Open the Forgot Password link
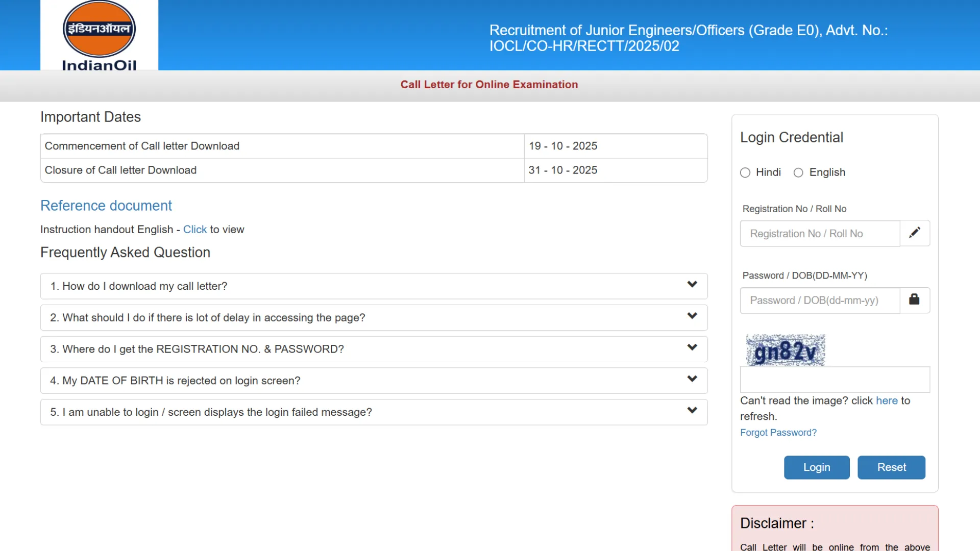 (x=778, y=433)
